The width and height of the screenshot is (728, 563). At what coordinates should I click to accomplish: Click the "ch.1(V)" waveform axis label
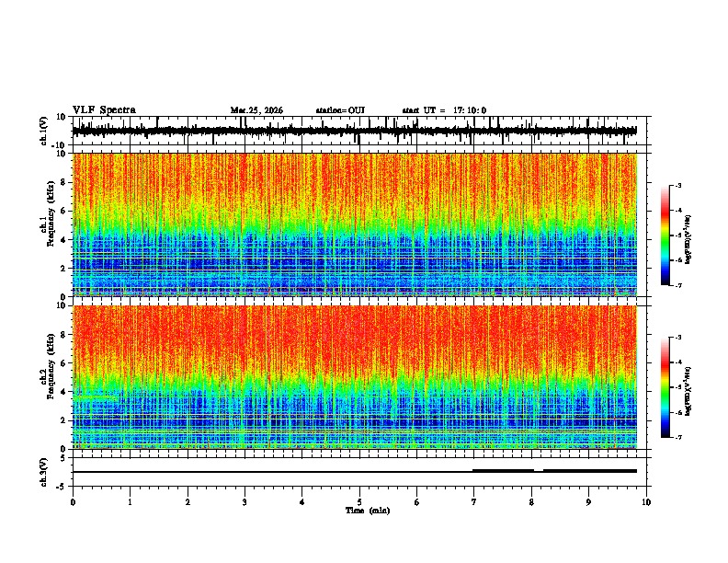coord(44,131)
